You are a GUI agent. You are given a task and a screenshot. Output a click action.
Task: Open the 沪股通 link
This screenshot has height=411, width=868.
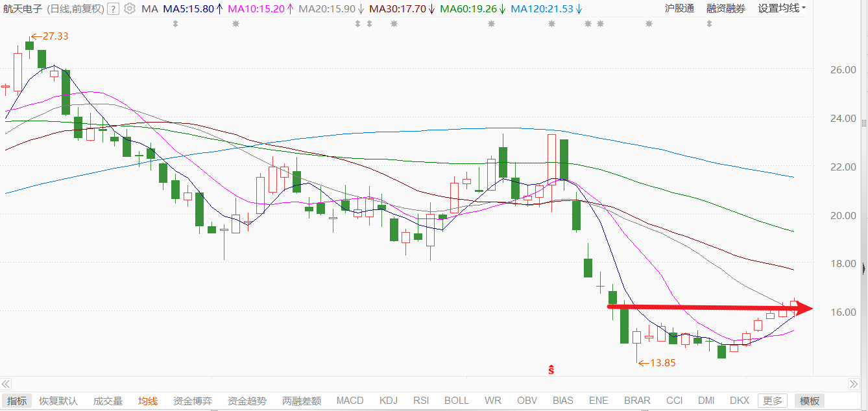click(679, 8)
